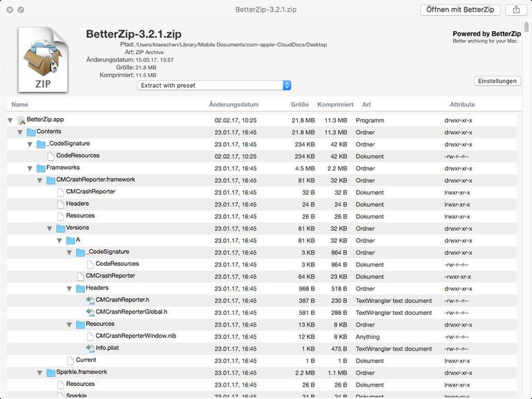Viewport: 532px width, 399px height.
Task: Click the CMCrashReporter.h file icon
Action: tap(90, 300)
